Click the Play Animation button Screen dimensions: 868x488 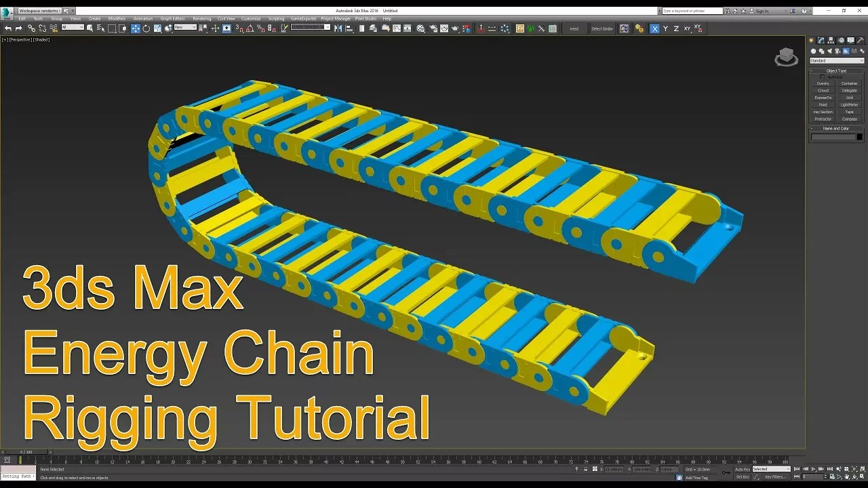(x=814, y=469)
